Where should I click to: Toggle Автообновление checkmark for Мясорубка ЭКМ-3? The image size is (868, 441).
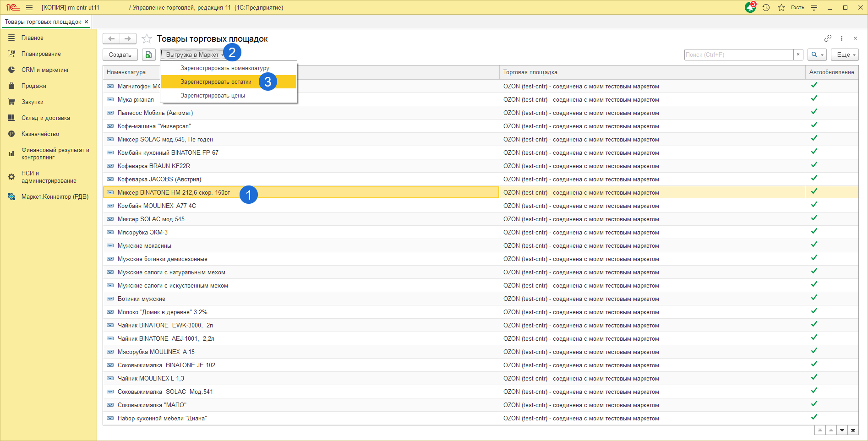[x=814, y=231]
